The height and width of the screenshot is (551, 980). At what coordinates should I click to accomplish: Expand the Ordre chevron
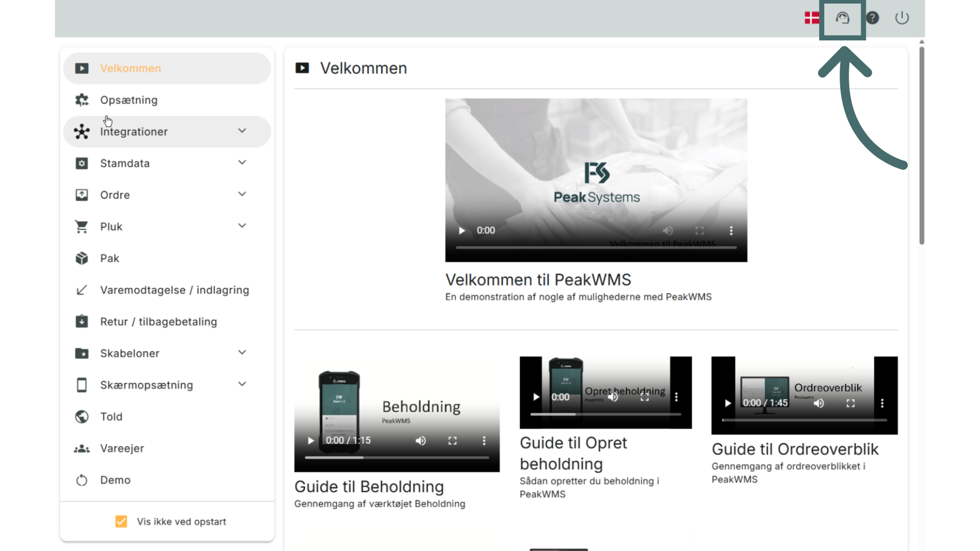click(x=242, y=194)
